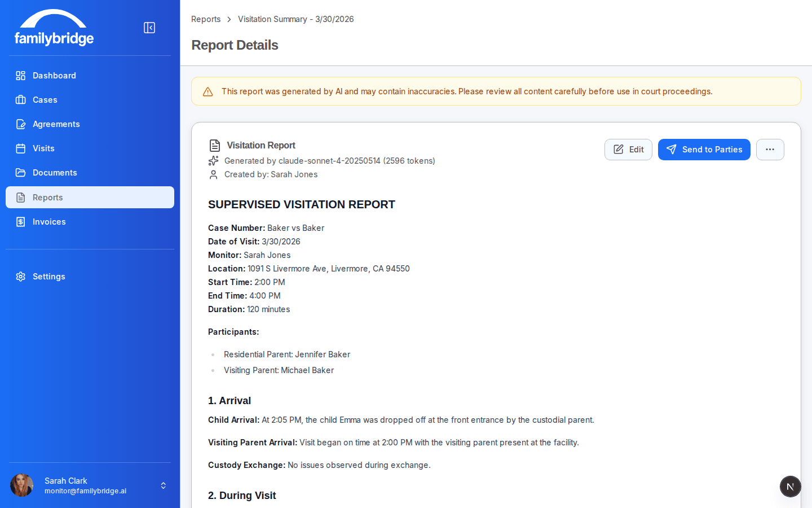This screenshot has height=508, width=812.
Task: View Visits using the calendar icon
Action: 21,148
